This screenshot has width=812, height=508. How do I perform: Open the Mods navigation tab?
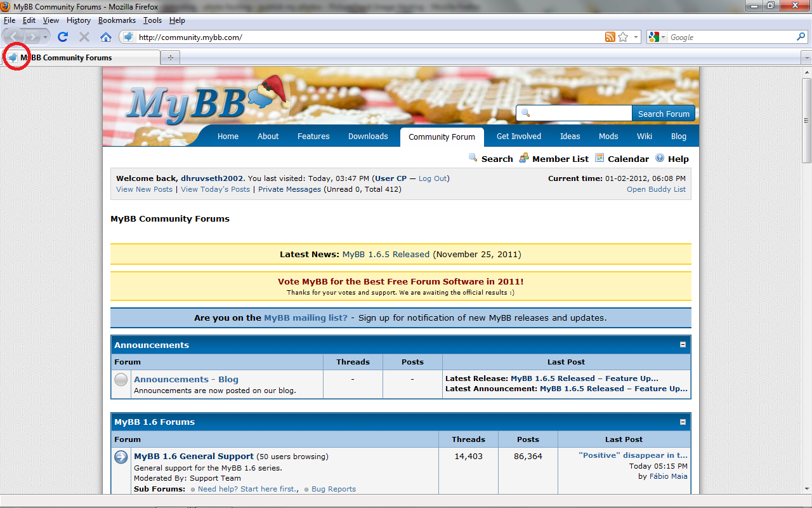pos(608,137)
